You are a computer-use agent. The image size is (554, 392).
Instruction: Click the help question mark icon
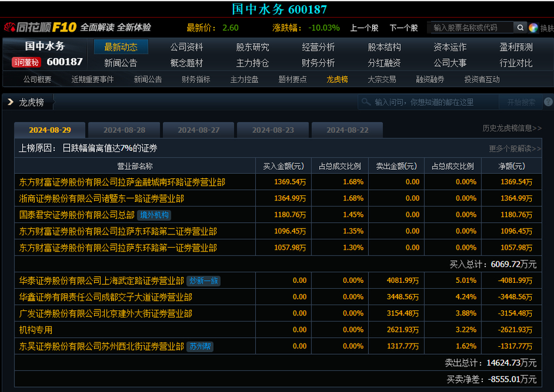click(x=548, y=103)
